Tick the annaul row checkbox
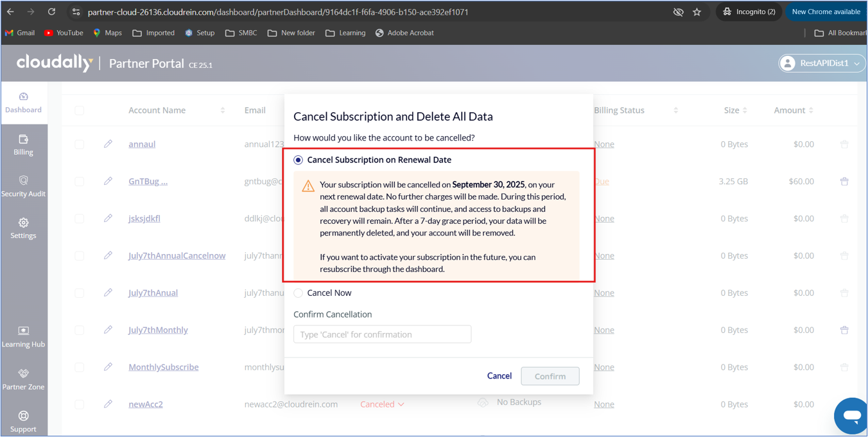This screenshot has width=868, height=437. point(80,144)
